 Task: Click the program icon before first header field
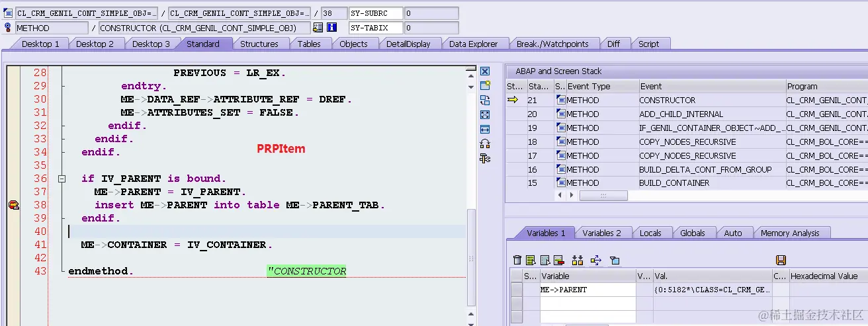(8, 13)
